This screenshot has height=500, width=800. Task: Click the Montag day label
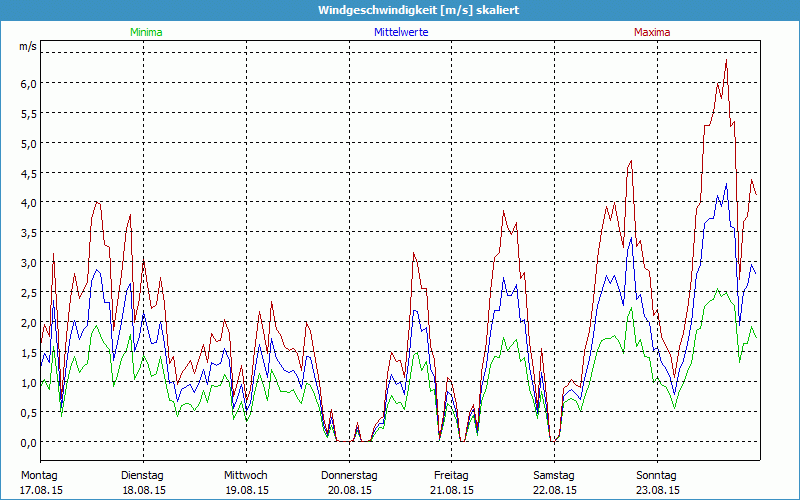click(x=39, y=476)
